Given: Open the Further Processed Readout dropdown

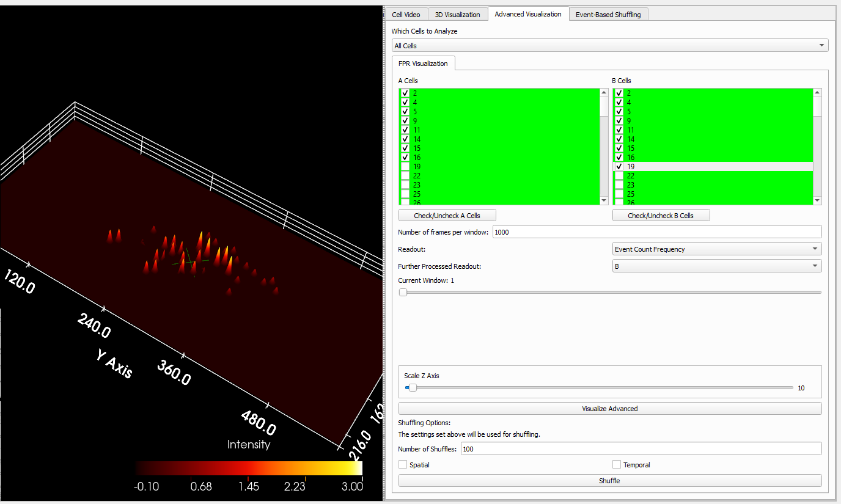Looking at the screenshot, I should click(717, 266).
